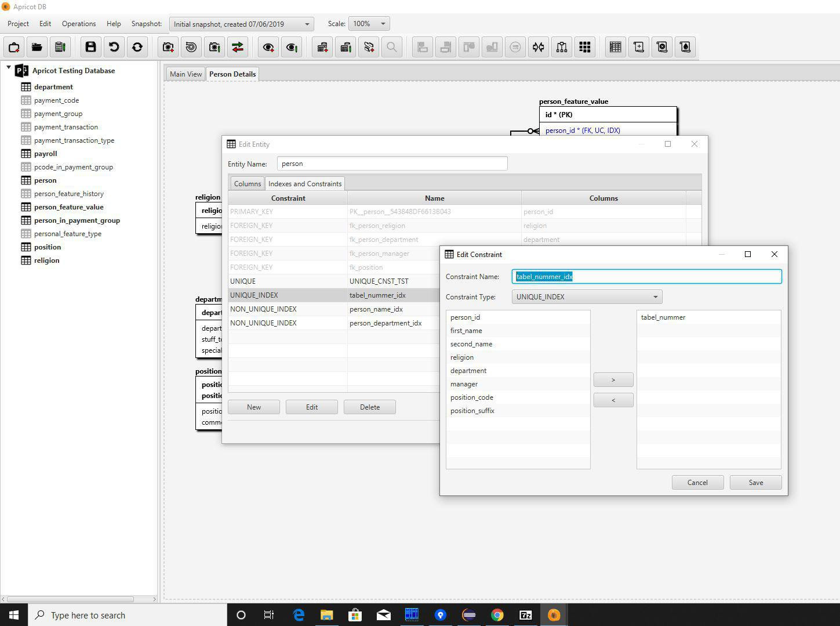840x626 pixels.
Task: Create a new view with eye-plus icon
Action: pos(268,47)
